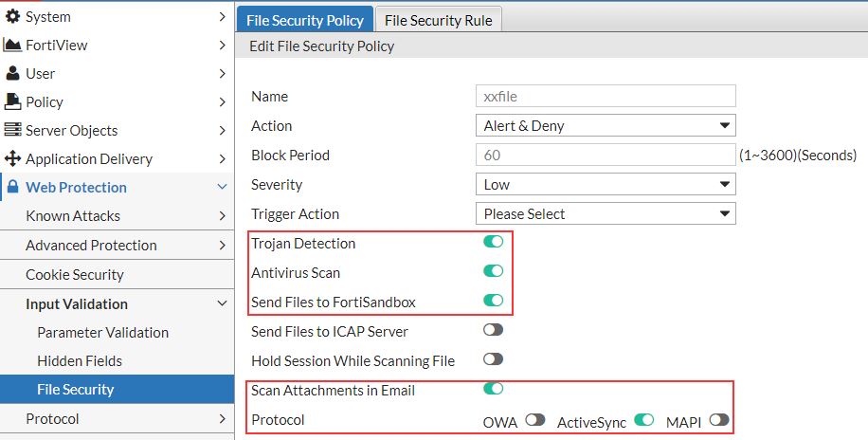Click the System gear icon

pos(12,17)
